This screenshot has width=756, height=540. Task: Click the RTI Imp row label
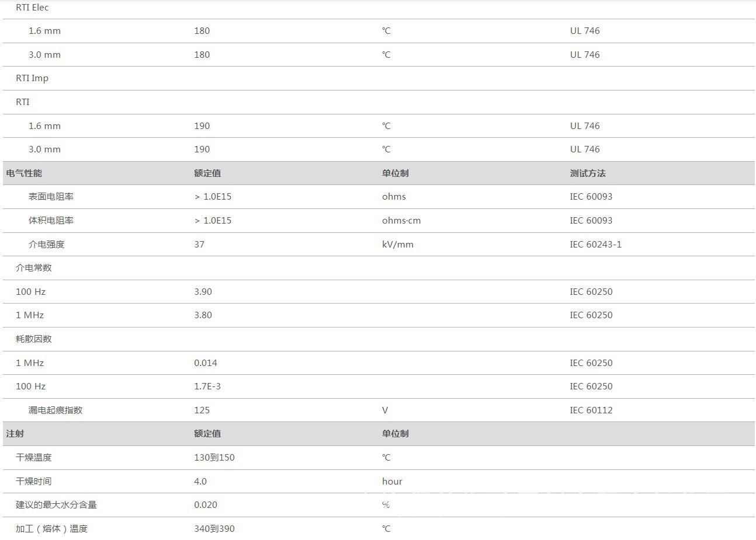pos(32,78)
